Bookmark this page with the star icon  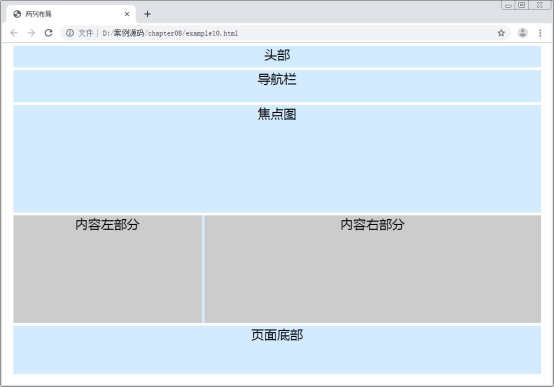(x=501, y=33)
